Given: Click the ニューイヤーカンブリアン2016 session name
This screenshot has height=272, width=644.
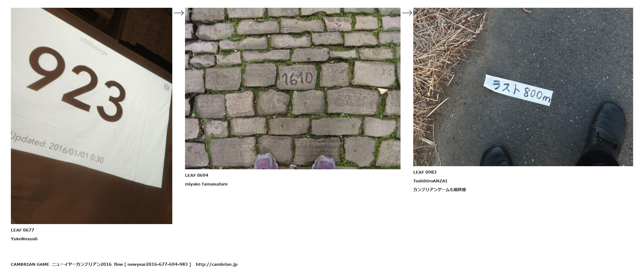Looking at the screenshot, I should pyautogui.click(x=81, y=264).
